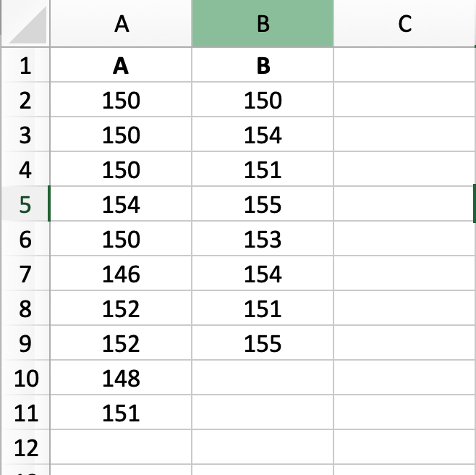This screenshot has height=475, width=476.
Task: Select cell A10 containing 148
Action: pyautogui.click(x=122, y=379)
